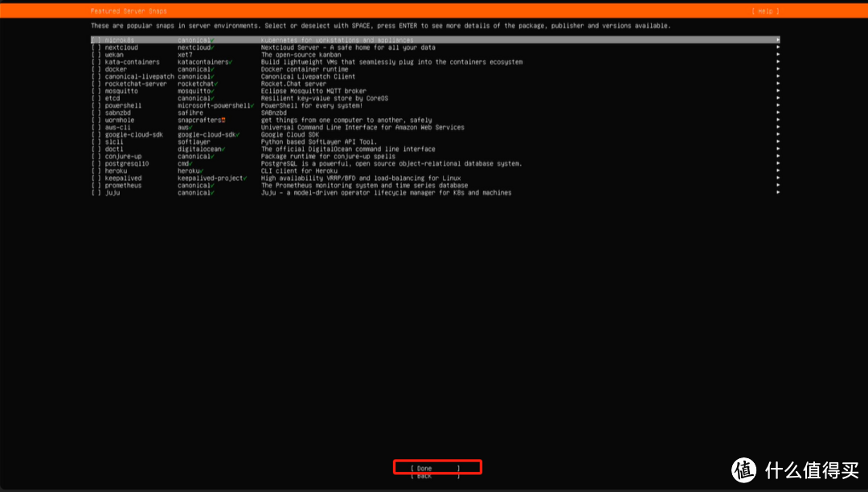
Task: Go to the previous screen with Back
Action: [424, 477]
